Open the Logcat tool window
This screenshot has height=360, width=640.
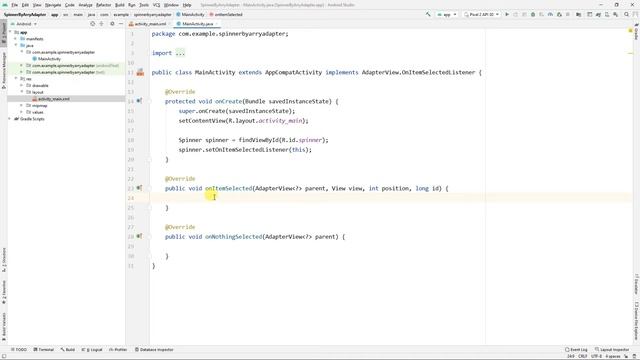tap(92, 350)
